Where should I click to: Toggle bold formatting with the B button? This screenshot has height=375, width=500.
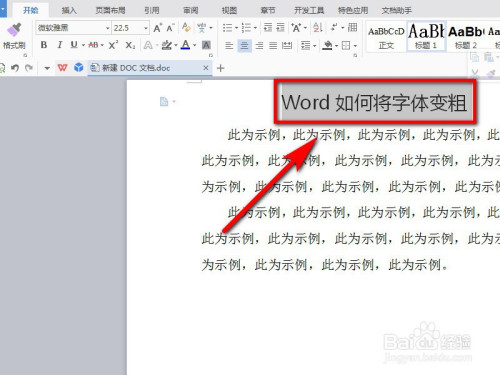[x=44, y=45]
